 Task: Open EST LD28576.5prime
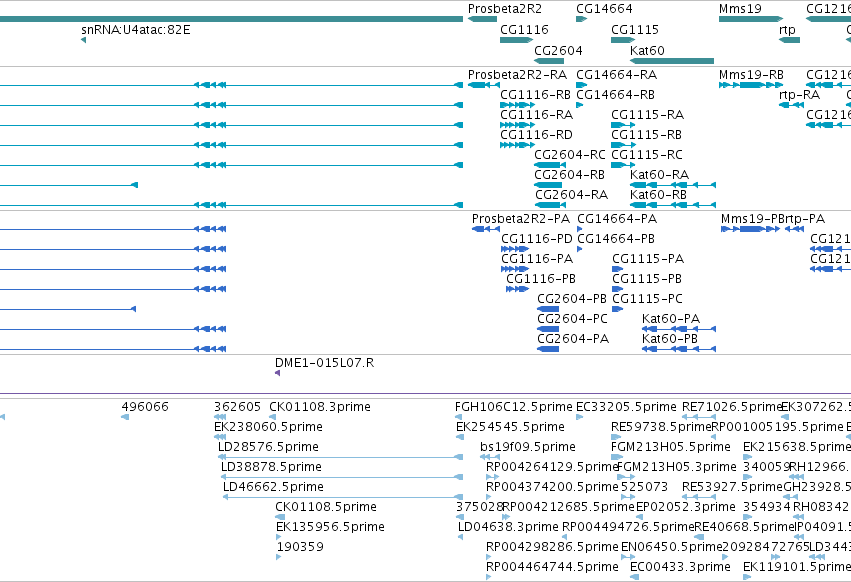pos(268,447)
